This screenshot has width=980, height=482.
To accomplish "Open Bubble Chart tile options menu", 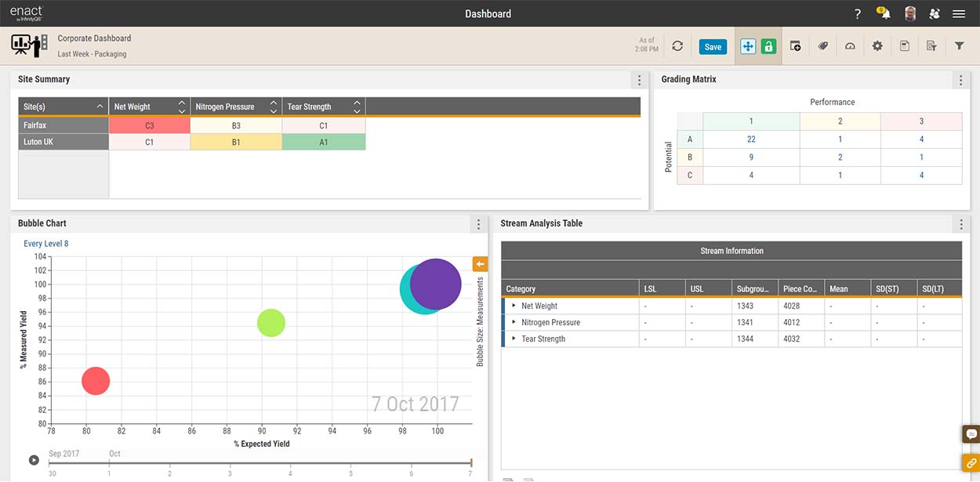I will click(479, 224).
